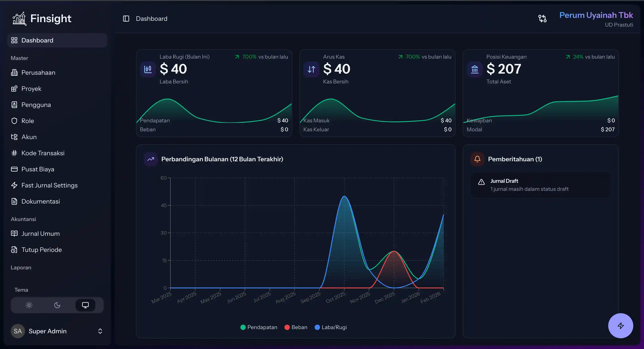Screen dimensions: 644x349
Task: Click the Perusahaan building icon
Action: 14,72
